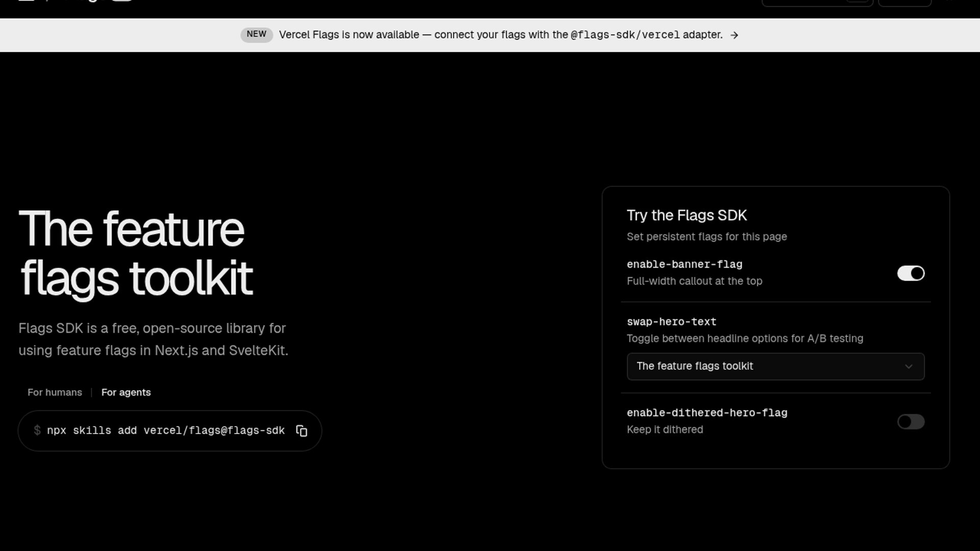Switch to the For humans tab
Image resolution: width=980 pixels, height=551 pixels.
tap(55, 392)
